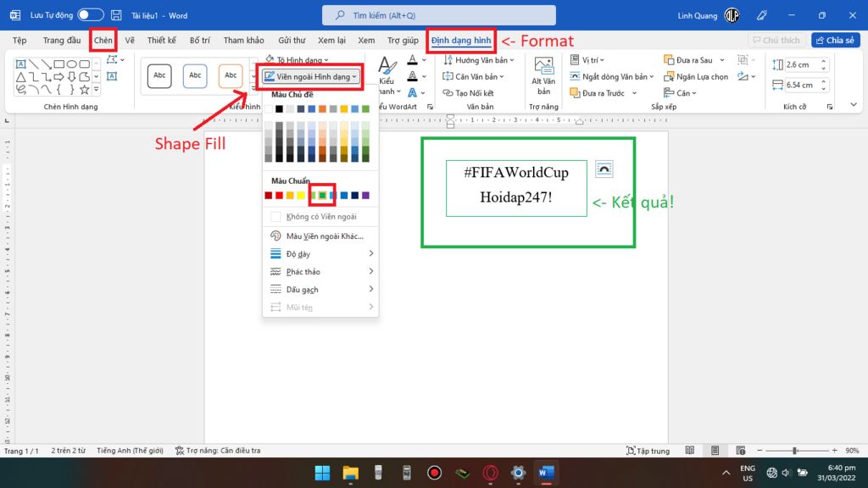The width and height of the screenshot is (868, 488).
Task: Pick the dark red standard color swatch
Action: click(269, 196)
